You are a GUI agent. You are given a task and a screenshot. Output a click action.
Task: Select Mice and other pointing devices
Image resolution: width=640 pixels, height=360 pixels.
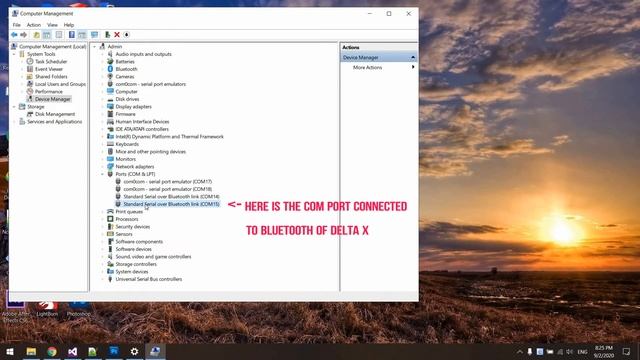click(151, 151)
